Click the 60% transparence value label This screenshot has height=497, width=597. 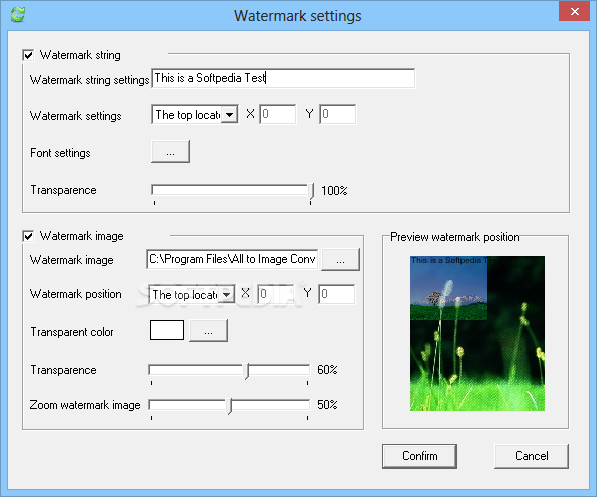(327, 369)
